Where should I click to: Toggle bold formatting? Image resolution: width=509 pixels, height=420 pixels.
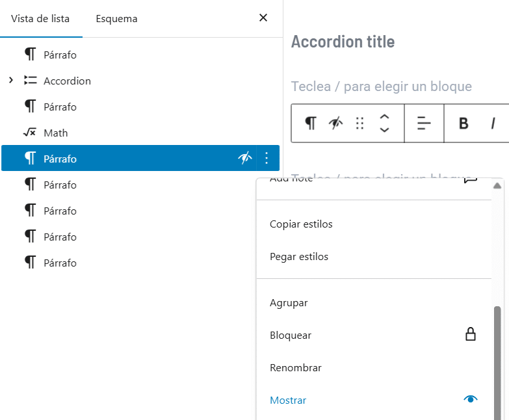coord(463,123)
